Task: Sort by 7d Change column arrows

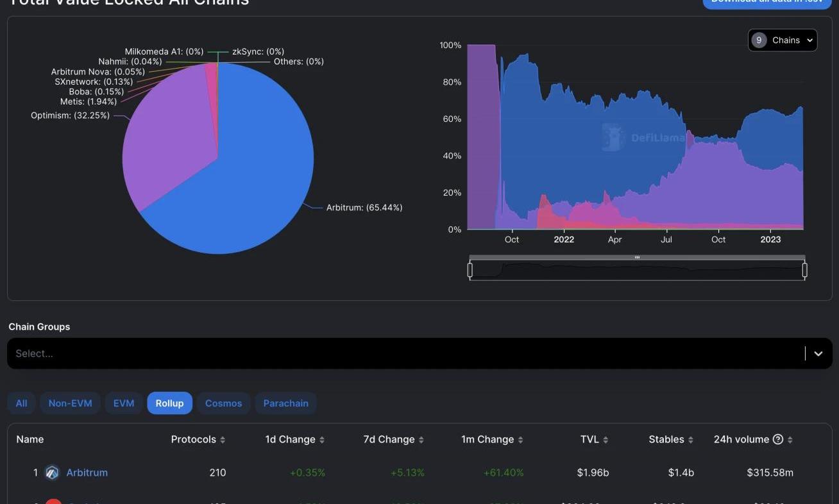Action: tap(421, 440)
